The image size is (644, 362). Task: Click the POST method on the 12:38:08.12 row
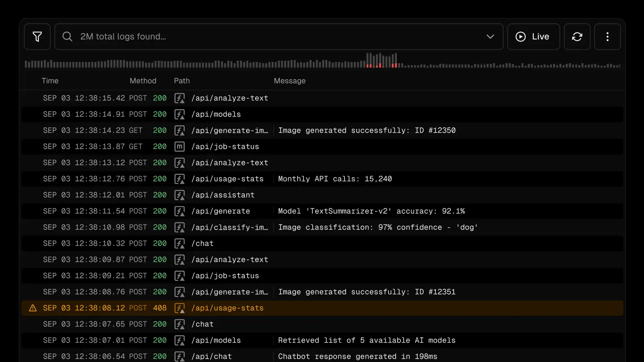pyautogui.click(x=138, y=308)
